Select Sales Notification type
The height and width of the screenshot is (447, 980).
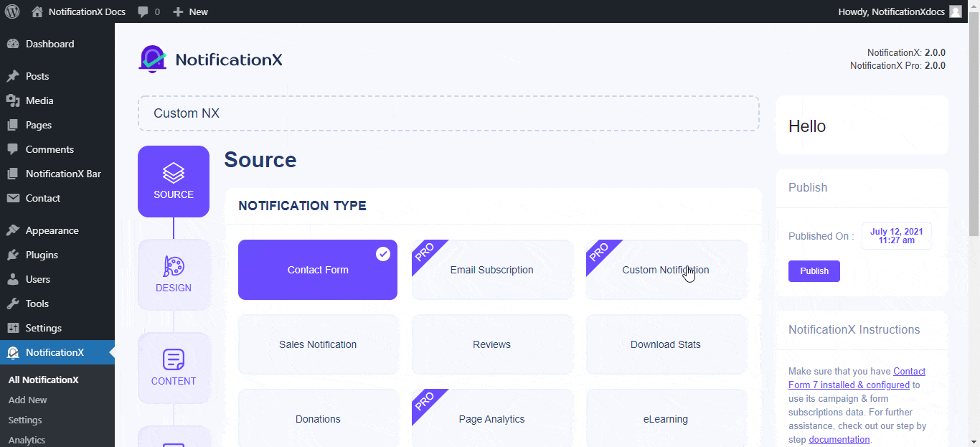tap(318, 344)
